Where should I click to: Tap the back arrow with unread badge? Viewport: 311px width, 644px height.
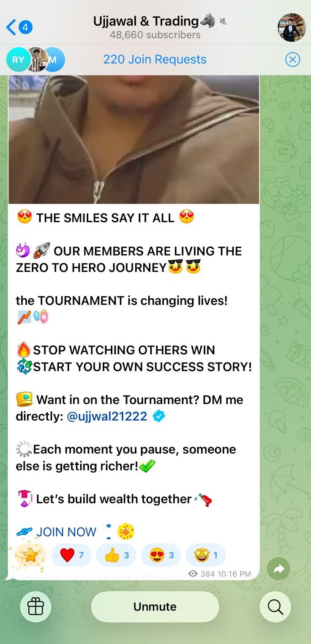click(19, 27)
